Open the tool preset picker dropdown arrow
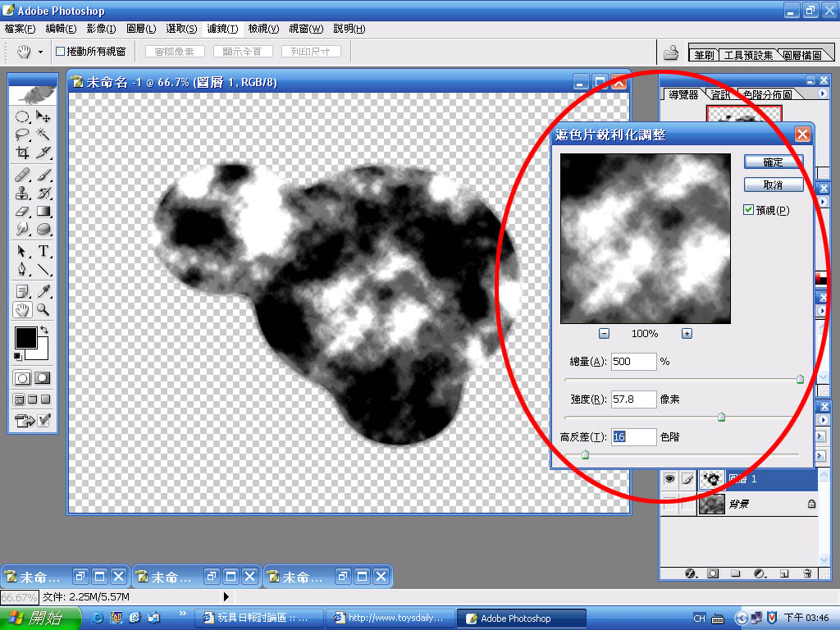Screen dimensions: 840x630 click(39, 52)
